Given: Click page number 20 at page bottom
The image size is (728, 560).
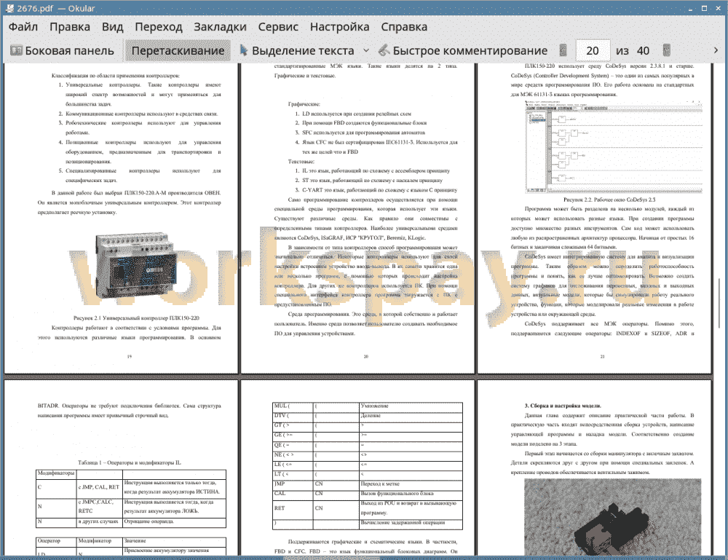Looking at the screenshot, I should tap(366, 357).
